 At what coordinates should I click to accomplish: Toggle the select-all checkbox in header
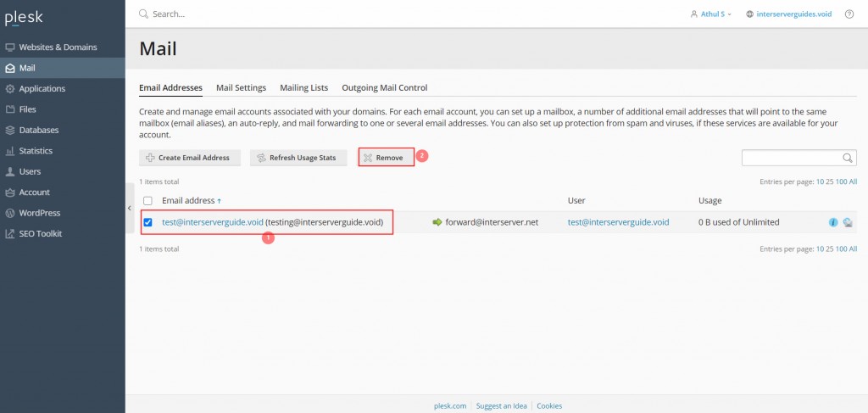coord(148,201)
